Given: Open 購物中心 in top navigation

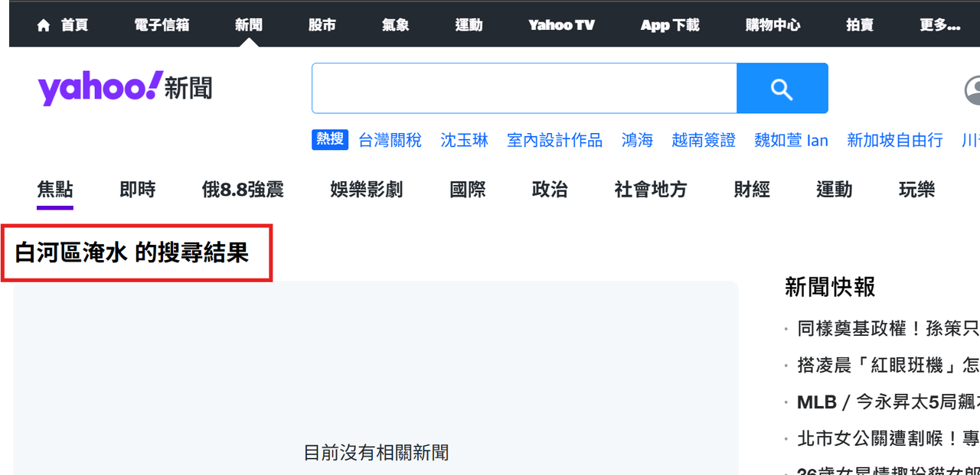Looking at the screenshot, I should click(x=773, y=25).
